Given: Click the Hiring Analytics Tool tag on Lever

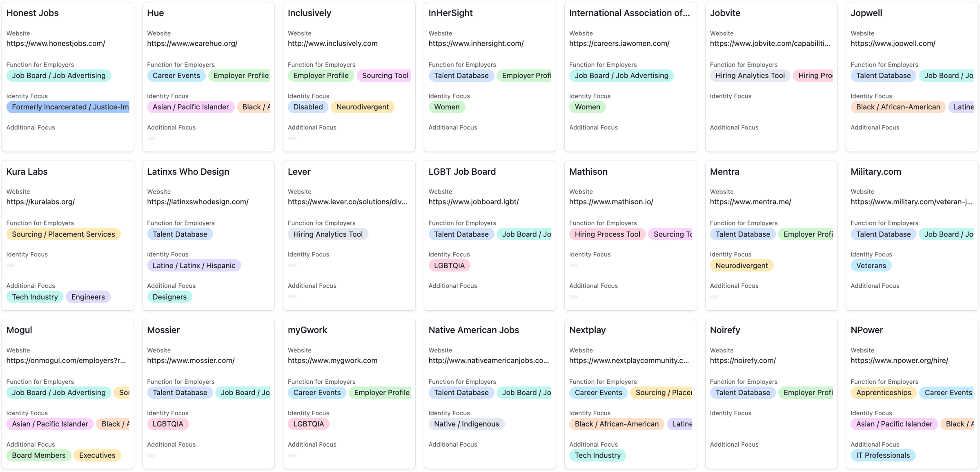Looking at the screenshot, I should click(327, 234).
